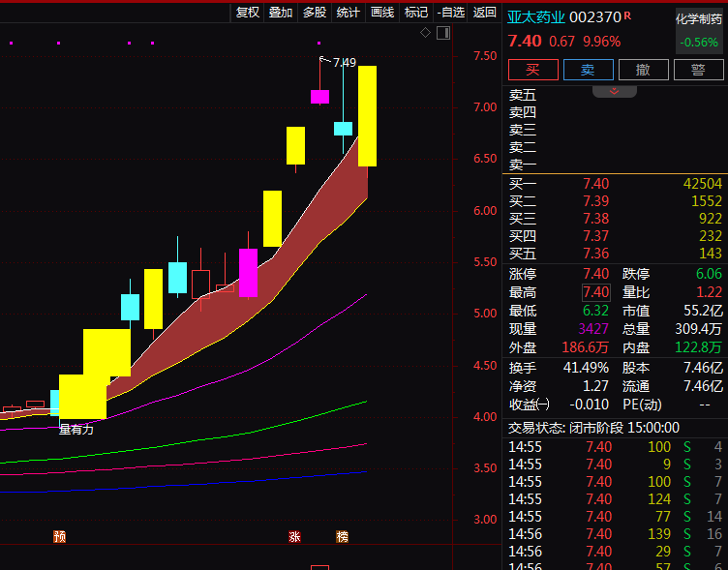Image resolution: width=728 pixels, height=570 pixels.
Task: Click the 交易状态 closing status line
Action: [593, 428]
